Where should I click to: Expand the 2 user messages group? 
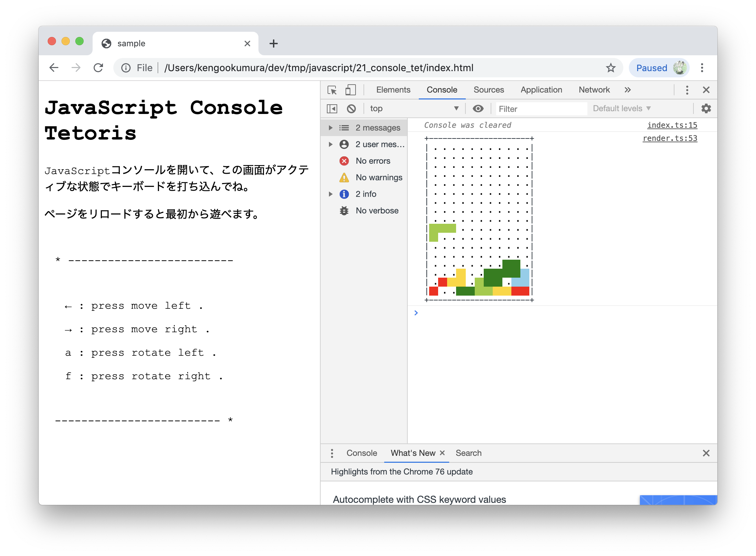(x=331, y=144)
